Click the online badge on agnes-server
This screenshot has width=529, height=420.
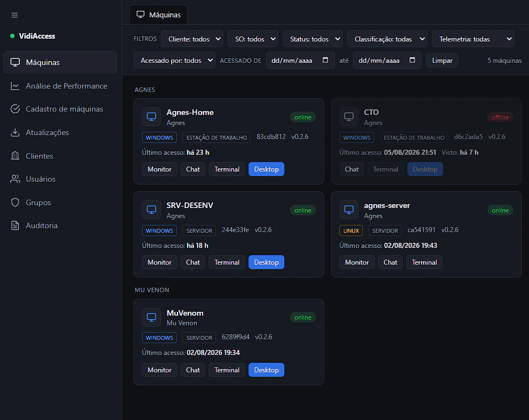(500, 210)
